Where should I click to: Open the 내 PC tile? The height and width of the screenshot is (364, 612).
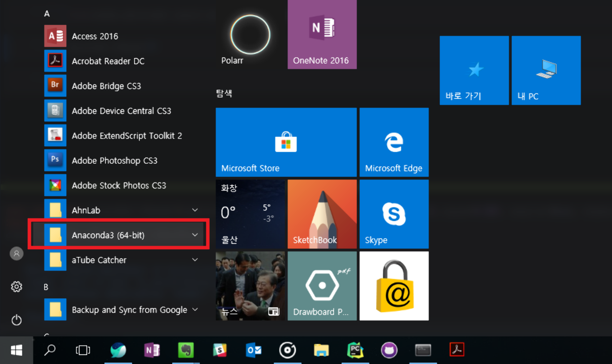point(546,70)
